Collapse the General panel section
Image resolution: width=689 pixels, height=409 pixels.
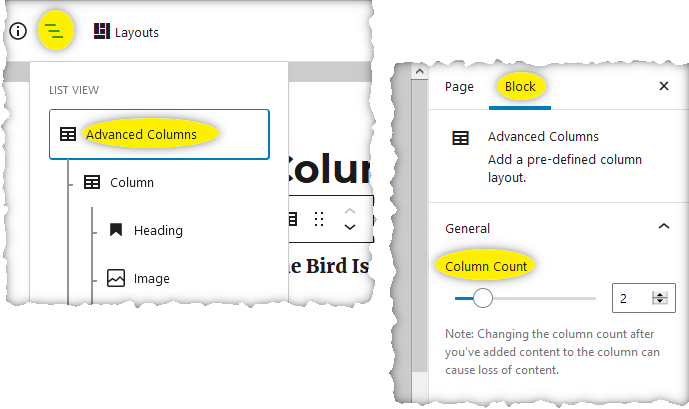[664, 226]
